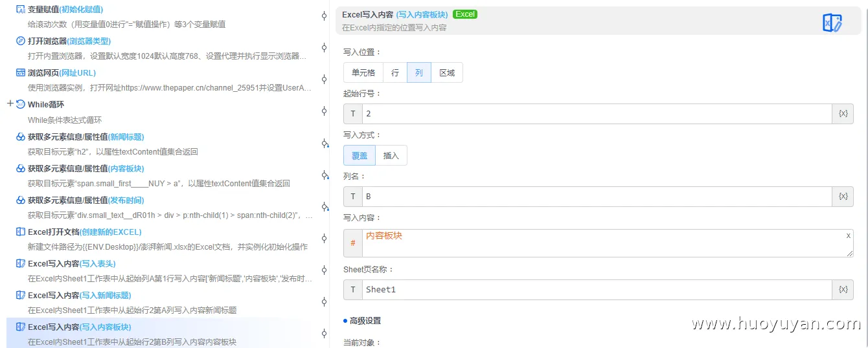Choose 覆盖 write mode

[x=360, y=155]
